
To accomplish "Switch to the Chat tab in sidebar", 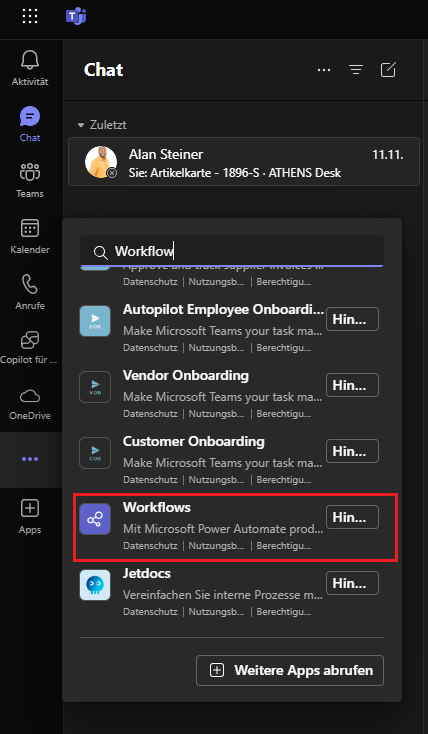I will click(30, 124).
